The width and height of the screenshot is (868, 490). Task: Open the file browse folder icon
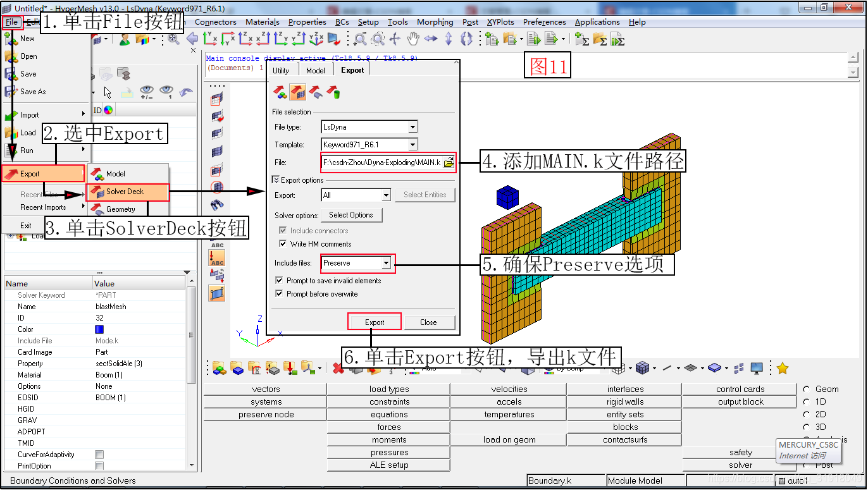[449, 162]
